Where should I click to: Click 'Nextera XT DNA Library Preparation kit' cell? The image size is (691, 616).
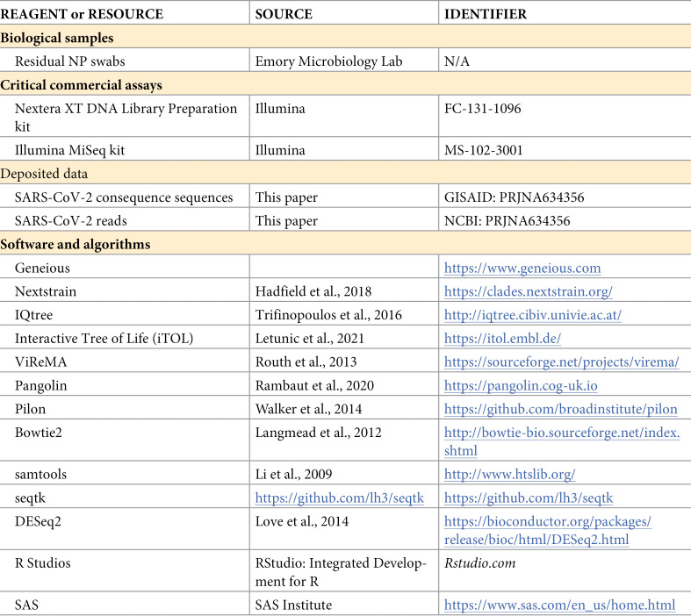point(126,117)
